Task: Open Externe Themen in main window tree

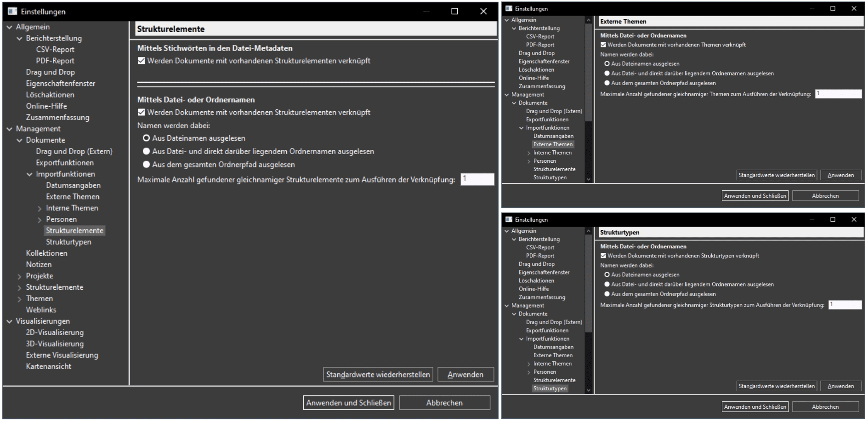Action: pos(73,196)
